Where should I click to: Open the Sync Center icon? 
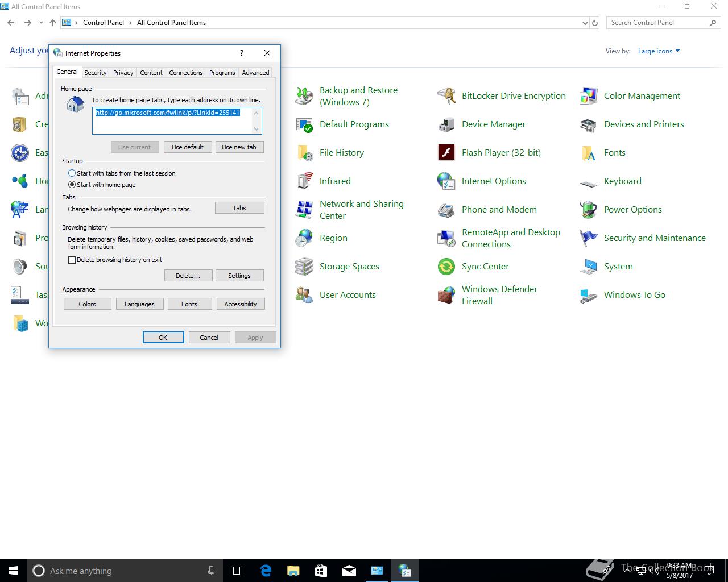tap(446, 267)
